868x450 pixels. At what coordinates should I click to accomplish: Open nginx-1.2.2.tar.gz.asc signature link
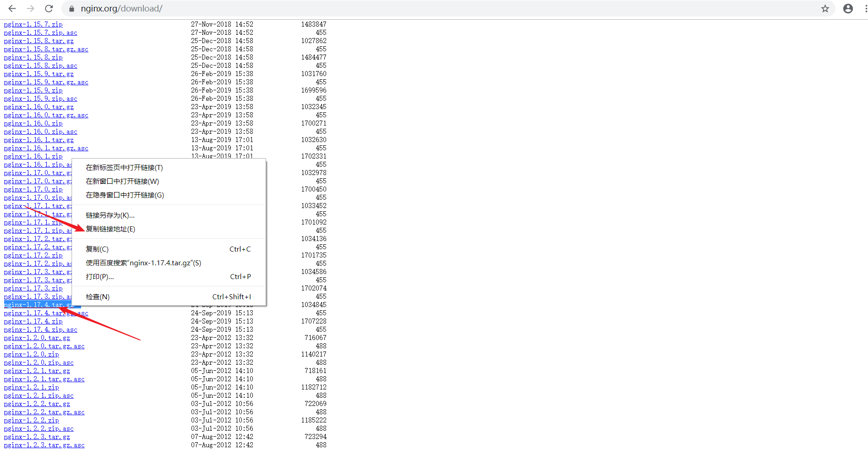(44, 412)
